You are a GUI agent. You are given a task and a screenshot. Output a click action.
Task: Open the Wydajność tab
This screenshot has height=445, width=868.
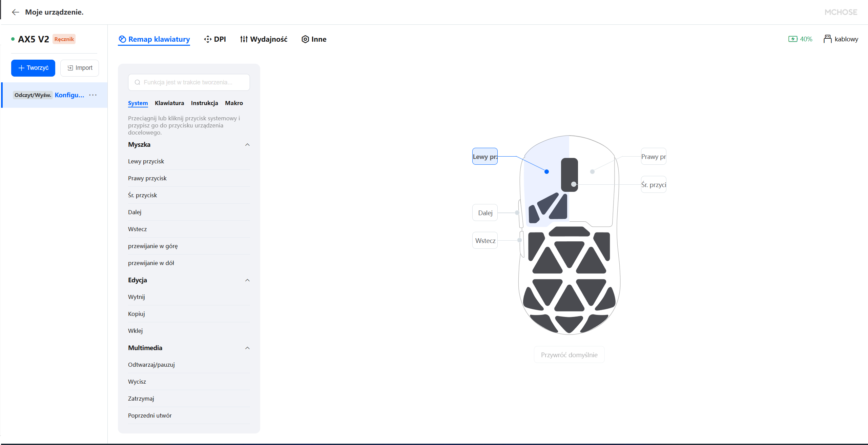tap(264, 39)
